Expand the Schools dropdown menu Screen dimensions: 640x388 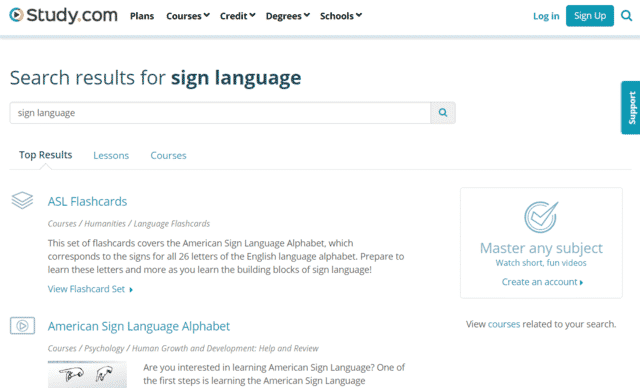(x=341, y=16)
